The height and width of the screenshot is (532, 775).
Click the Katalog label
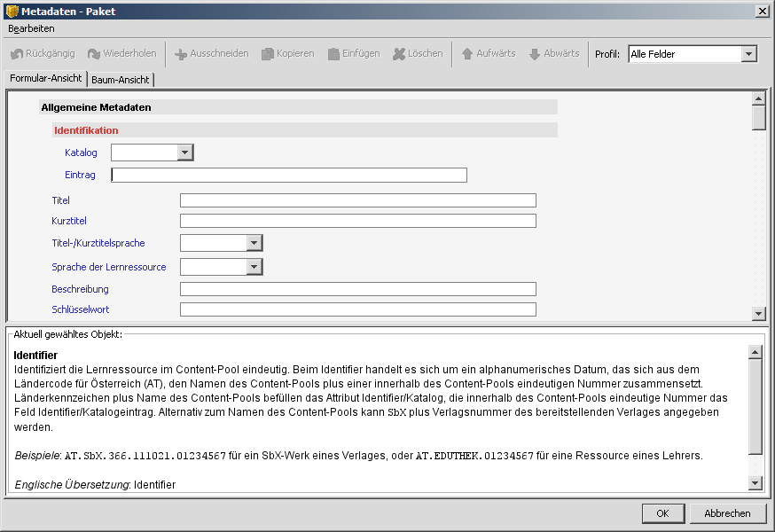81,153
